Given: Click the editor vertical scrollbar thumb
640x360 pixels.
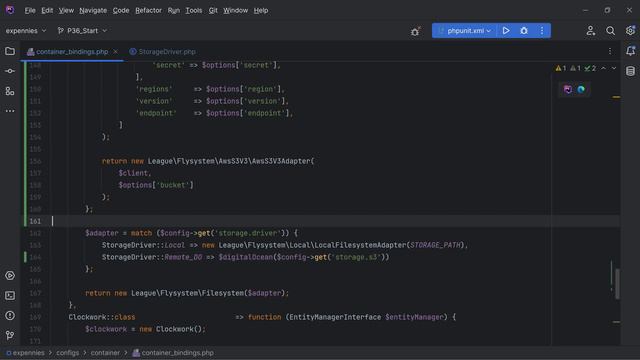Looking at the screenshot, I should 617,284.
